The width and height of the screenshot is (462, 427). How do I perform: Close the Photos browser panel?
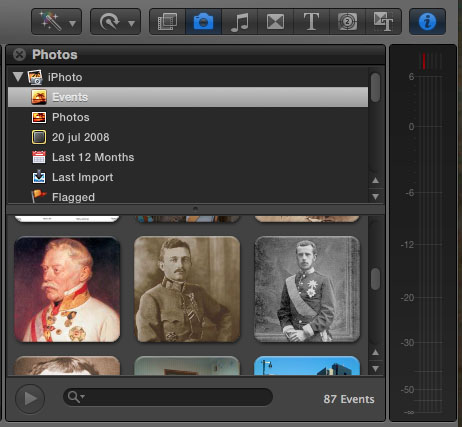[19, 54]
